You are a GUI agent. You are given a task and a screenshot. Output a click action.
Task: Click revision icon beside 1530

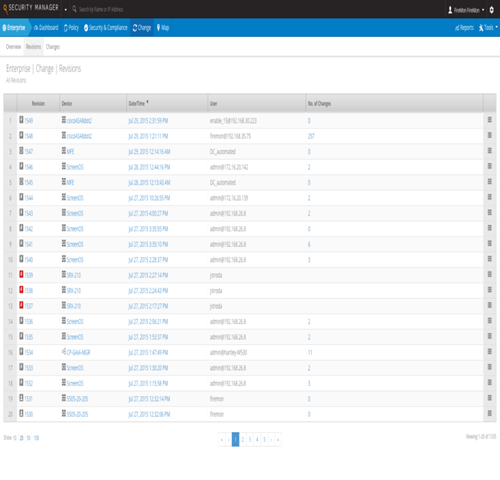21,413
